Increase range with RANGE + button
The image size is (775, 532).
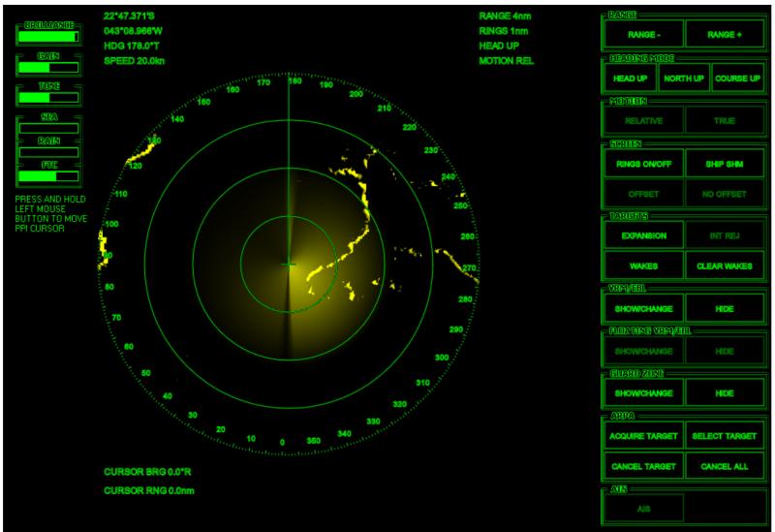point(725,34)
